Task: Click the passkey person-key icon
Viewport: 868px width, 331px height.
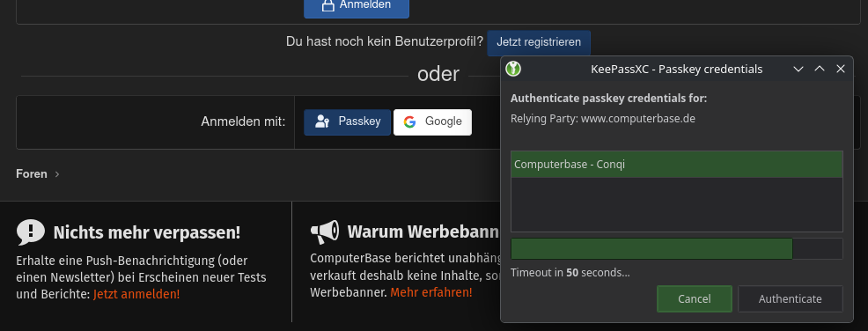Action: tap(322, 121)
